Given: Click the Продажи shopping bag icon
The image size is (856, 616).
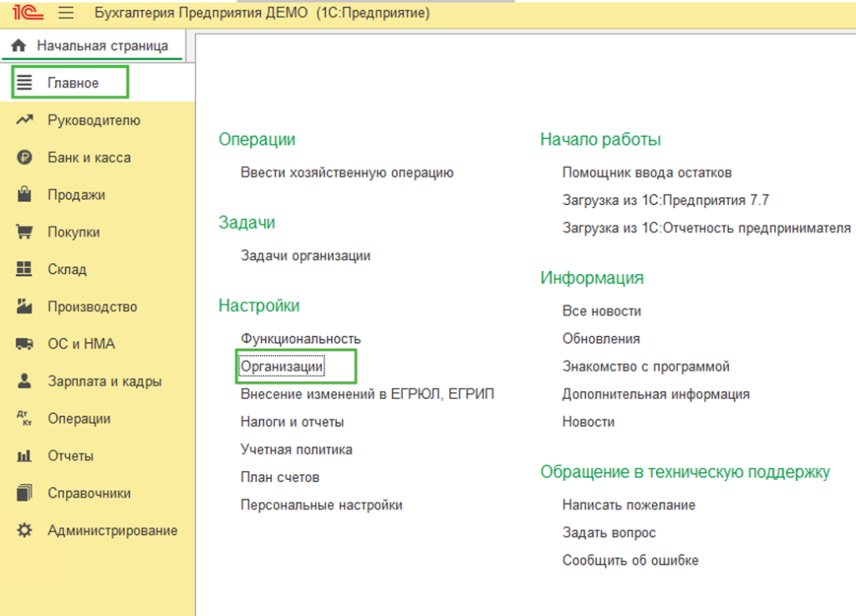Looking at the screenshot, I should click(24, 194).
